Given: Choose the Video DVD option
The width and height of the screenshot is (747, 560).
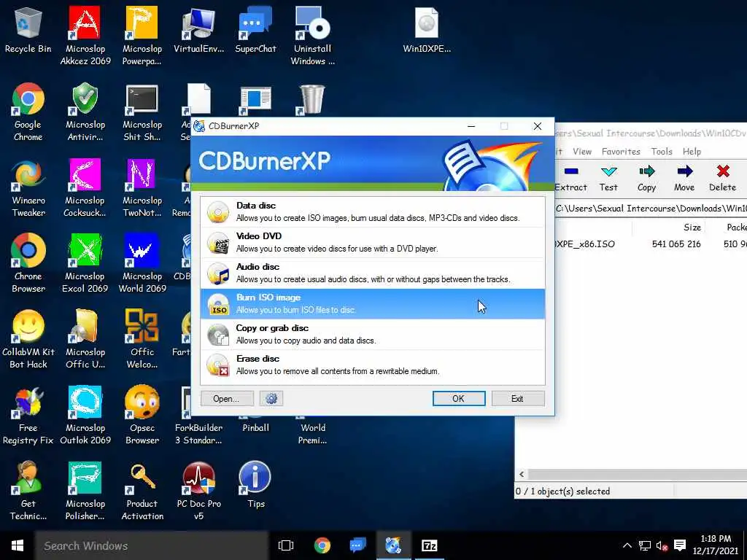Looking at the screenshot, I should [373, 242].
